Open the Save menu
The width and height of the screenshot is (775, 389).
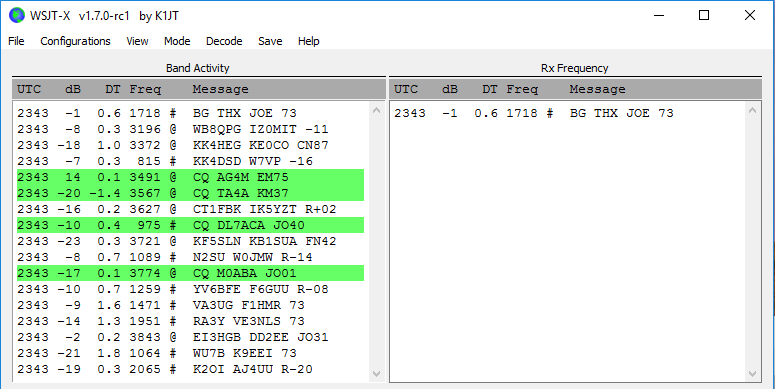pyautogui.click(x=270, y=41)
